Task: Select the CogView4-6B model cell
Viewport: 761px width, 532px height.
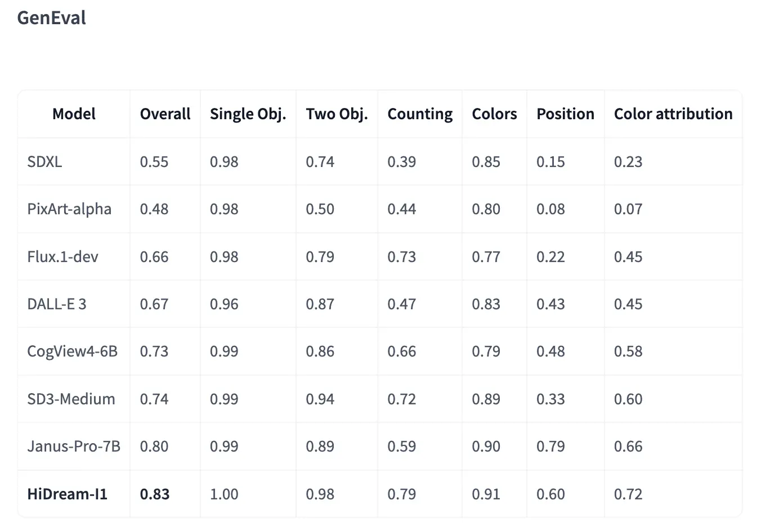Action: [x=72, y=351]
